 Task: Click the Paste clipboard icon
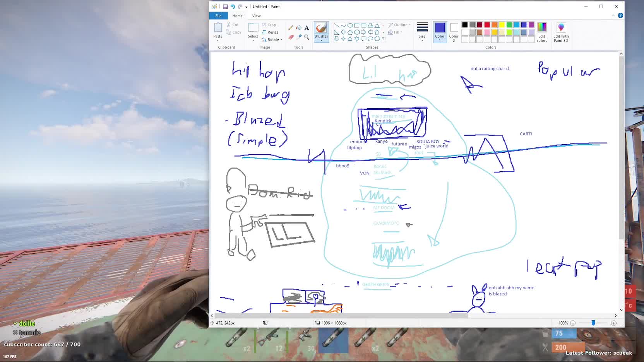click(x=218, y=28)
